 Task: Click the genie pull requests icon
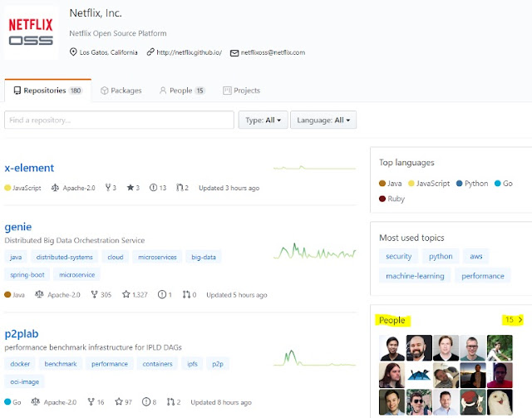click(186, 294)
